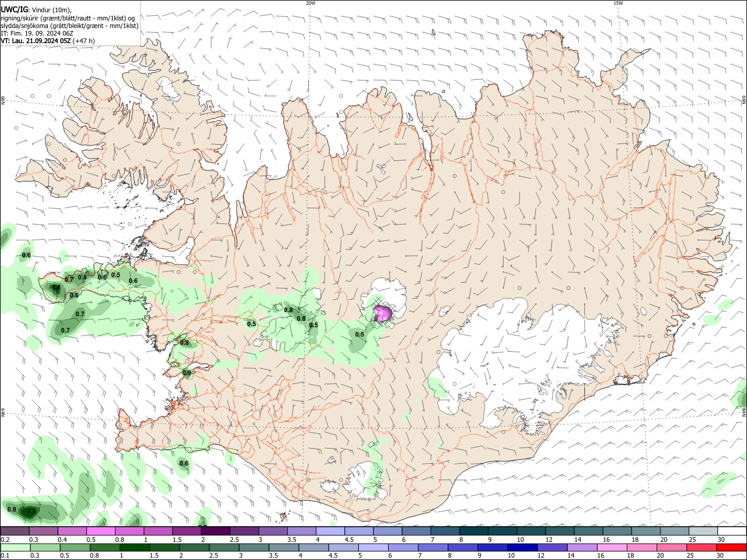This screenshot has height=560, width=747.
Task: Click the 0.2 label on the snow scale
Action: [5, 540]
